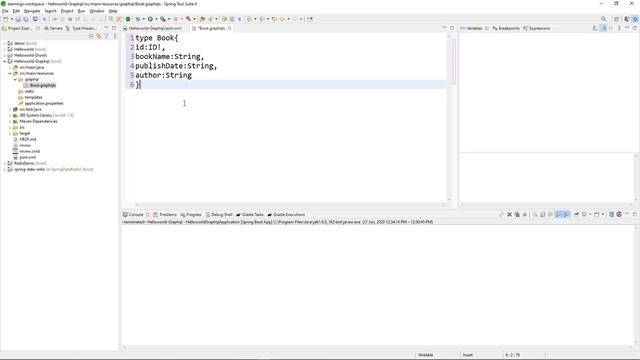Select the templates folder
Image resolution: width=640 pixels, height=360 pixels.
[x=33, y=97]
